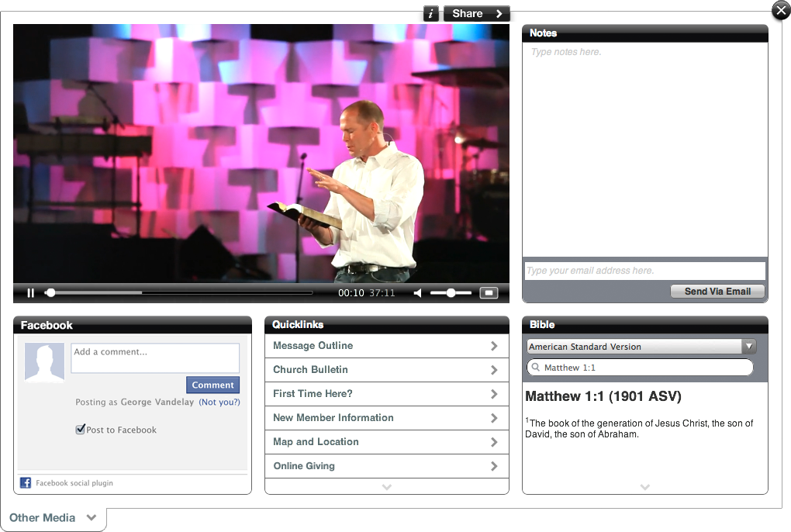Click the Facebook logo icon

pos(26,482)
